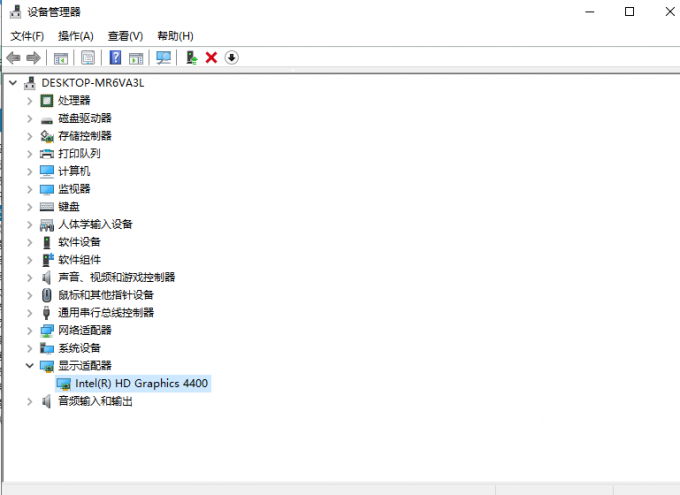This screenshot has height=495, width=680.
Task: Collapse the 显示适配器 category
Action: tap(29, 366)
